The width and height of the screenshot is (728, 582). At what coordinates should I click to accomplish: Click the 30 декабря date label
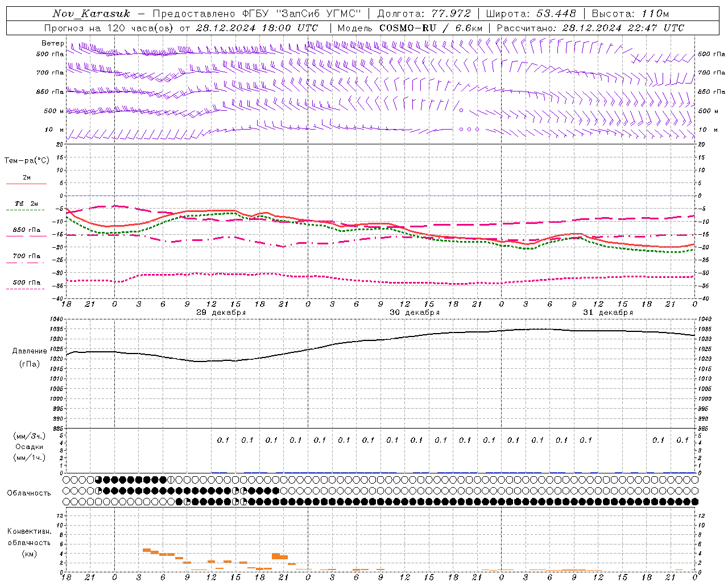coord(415,313)
